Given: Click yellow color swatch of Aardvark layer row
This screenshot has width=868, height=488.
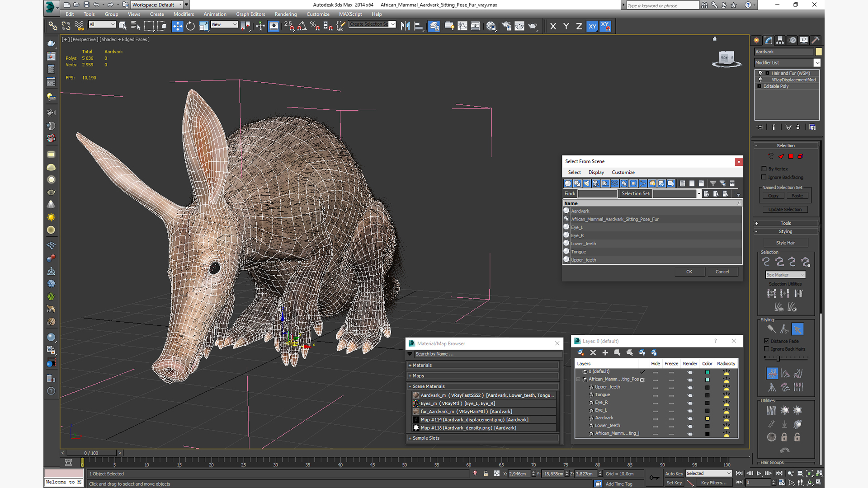Looking at the screenshot, I should 707,418.
